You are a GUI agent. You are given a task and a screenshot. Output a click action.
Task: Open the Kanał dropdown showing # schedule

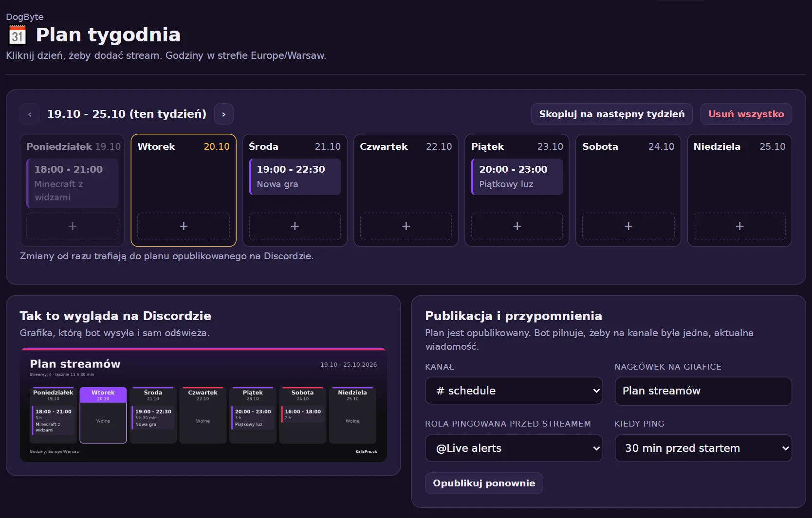(514, 391)
